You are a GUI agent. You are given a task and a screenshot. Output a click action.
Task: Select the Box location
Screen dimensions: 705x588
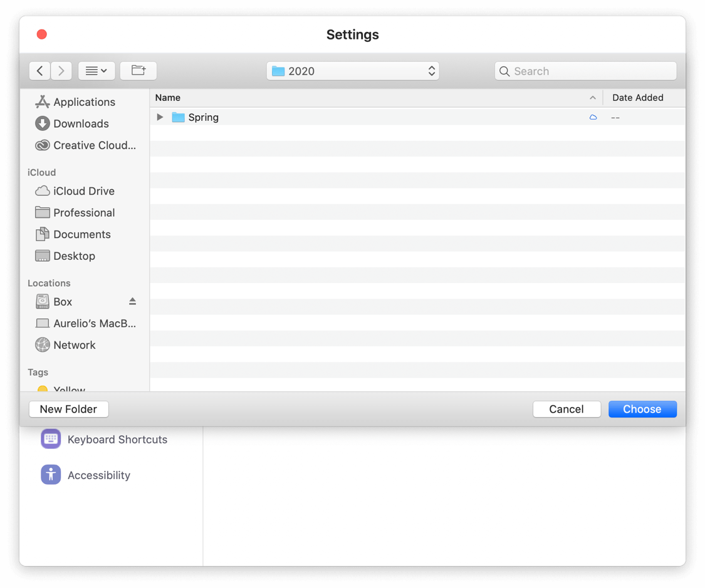point(63,301)
